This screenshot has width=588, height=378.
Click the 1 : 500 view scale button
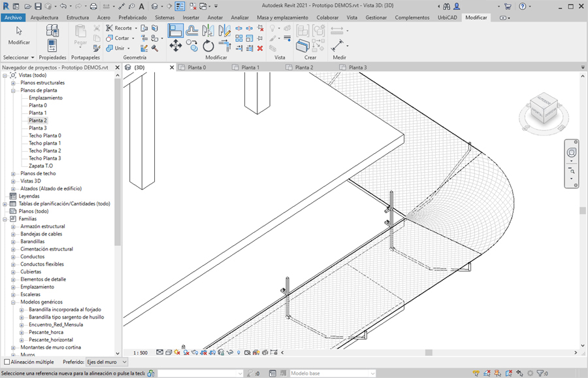(x=140, y=352)
